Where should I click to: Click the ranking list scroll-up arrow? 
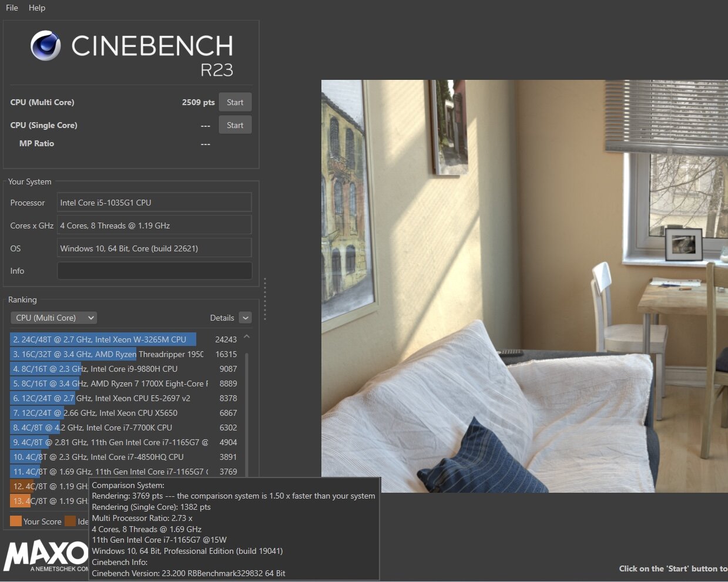click(247, 337)
